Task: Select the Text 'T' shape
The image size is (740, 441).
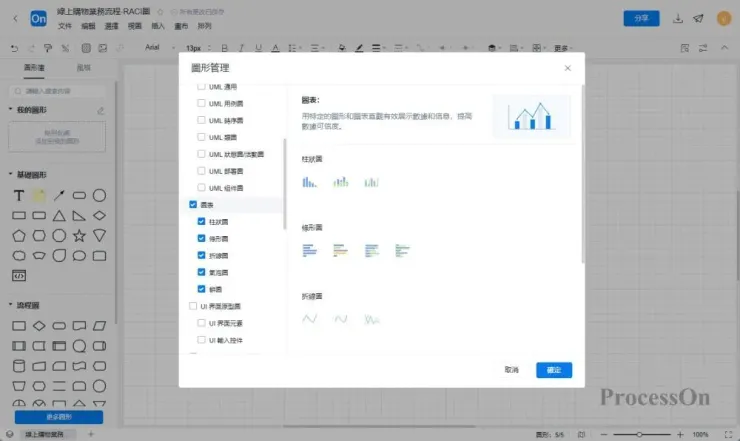Action: (x=19, y=195)
